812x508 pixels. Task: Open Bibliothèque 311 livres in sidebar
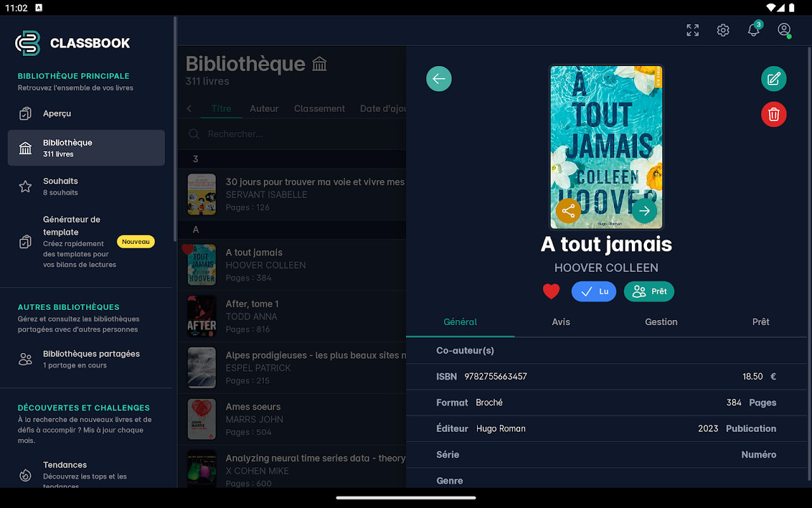pyautogui.click(x=86, y=148)
